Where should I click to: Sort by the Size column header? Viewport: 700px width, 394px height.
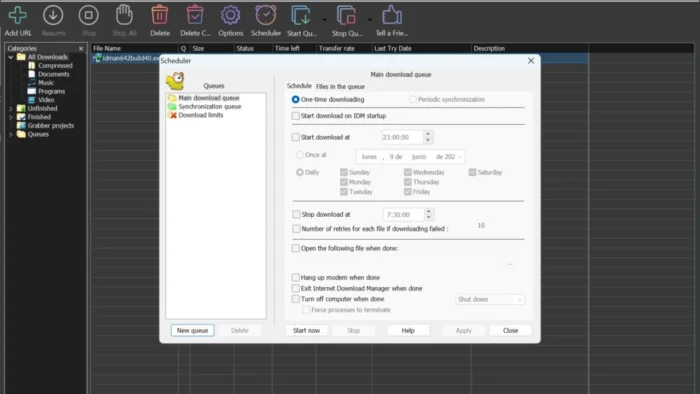pyautogui.click(x=212, y=48)
